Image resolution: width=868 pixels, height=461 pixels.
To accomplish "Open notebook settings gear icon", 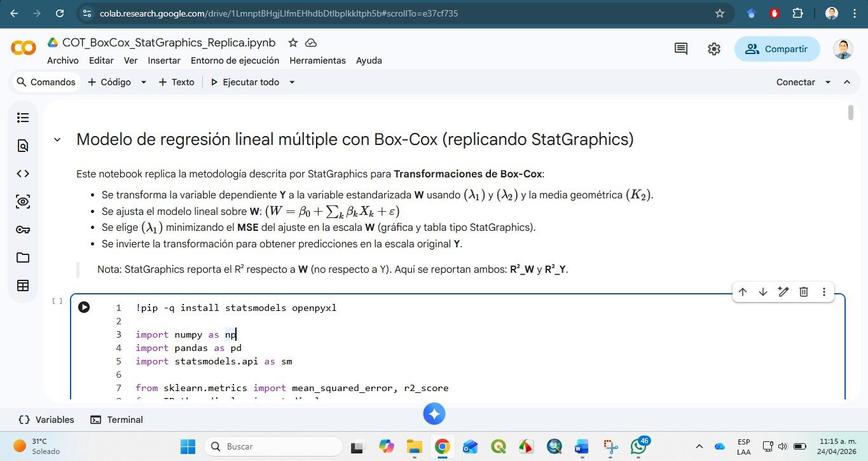I will click(x=714, y=49).
